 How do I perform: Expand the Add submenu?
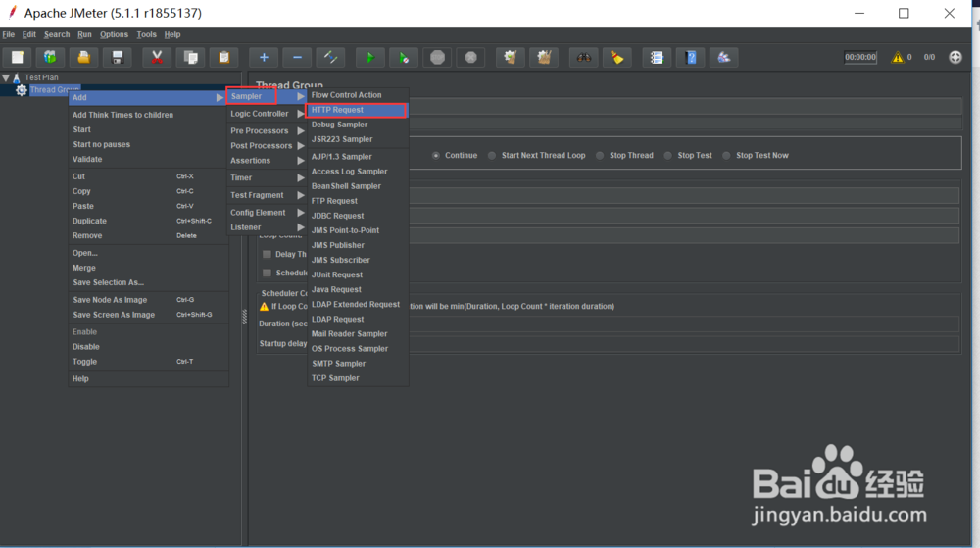pos(147,97)
